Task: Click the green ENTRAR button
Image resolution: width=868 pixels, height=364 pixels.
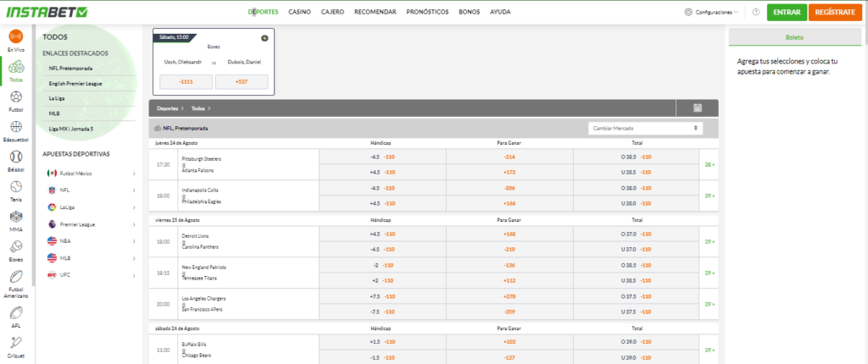Action: [787, 12]
